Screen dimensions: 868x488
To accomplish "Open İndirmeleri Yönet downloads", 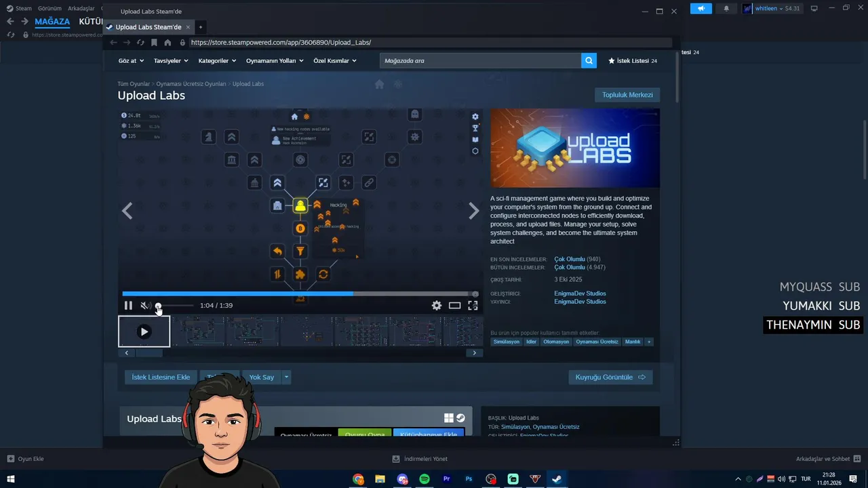I will coord(420,459).
